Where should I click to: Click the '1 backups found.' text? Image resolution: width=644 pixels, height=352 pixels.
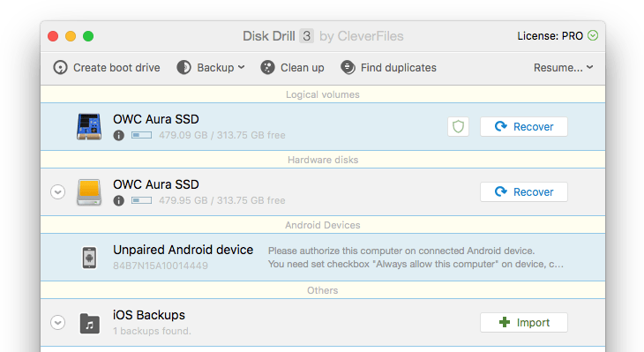pos(152,331)
